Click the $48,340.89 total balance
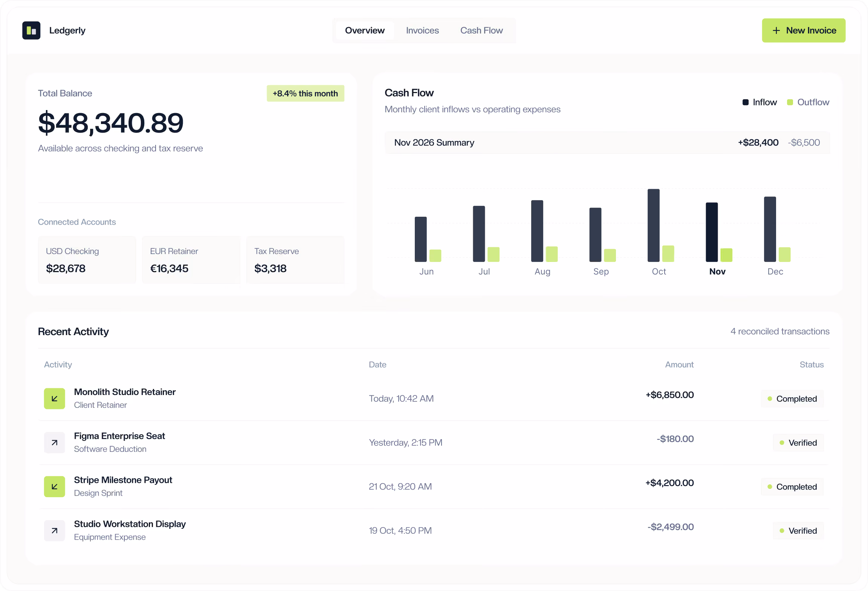The image size is (868, 591). click(111, 123)
